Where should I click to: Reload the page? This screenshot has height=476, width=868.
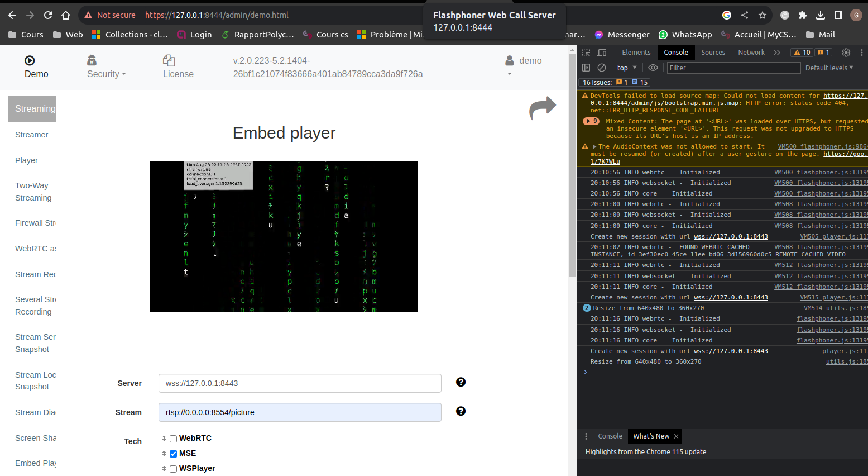[48, 15]
